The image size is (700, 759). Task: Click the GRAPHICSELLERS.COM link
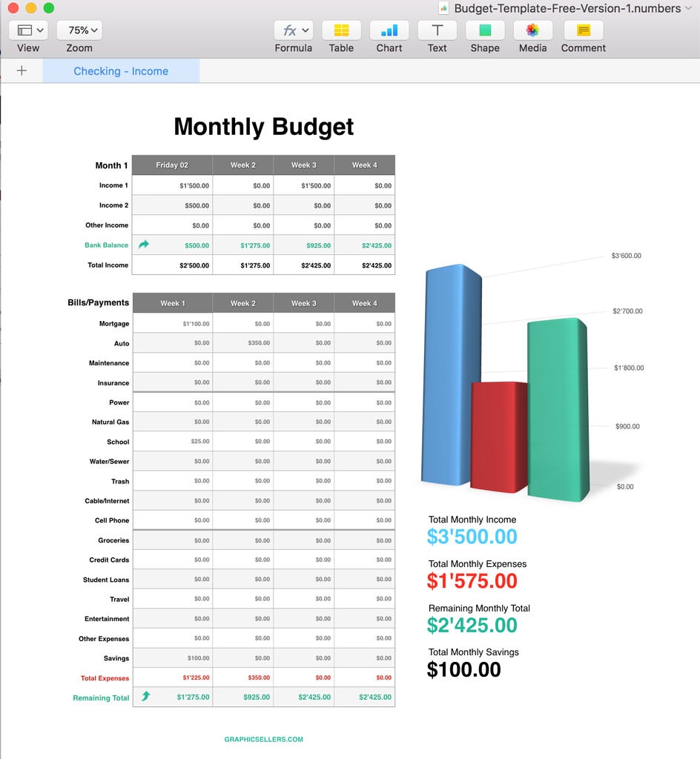pos(263,738)
